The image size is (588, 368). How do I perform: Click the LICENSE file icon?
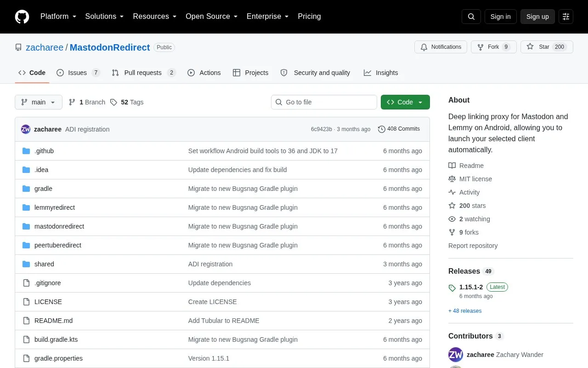(26, 302)
